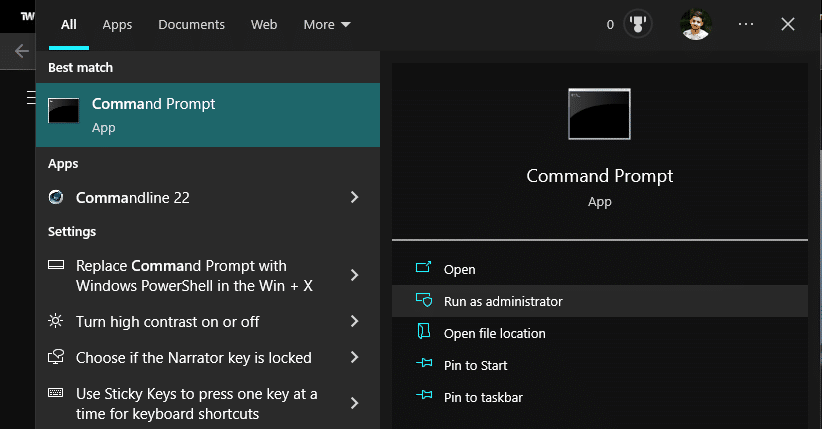This screenshot has width=822, height=429.
Task: Click the Pin to taskbar pin icon
Action: coord(424,394)
